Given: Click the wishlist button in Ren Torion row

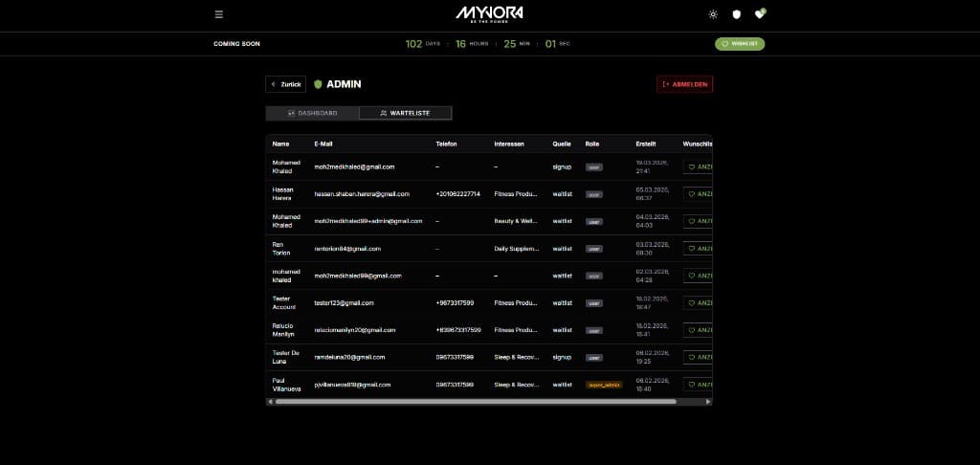Looking at the screenshot, I should point(698,248).
